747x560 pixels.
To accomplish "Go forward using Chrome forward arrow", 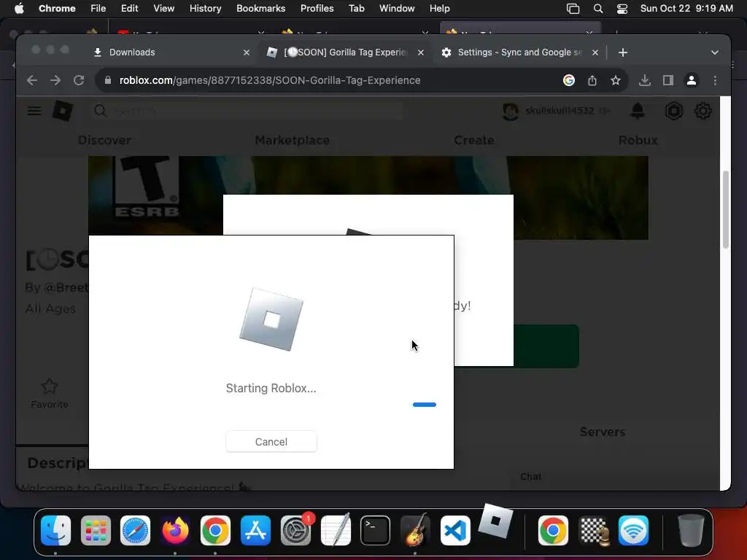I will click(55, 80).
